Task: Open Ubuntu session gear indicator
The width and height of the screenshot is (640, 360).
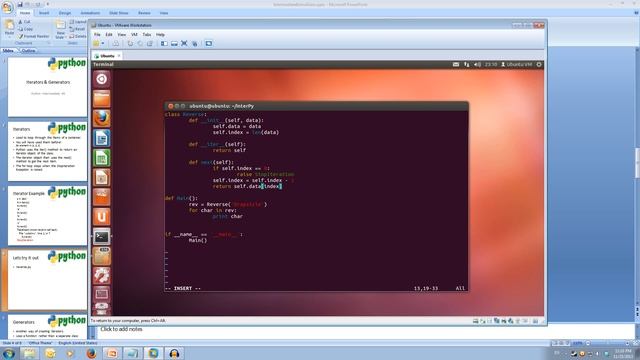Action: click(539, 64)
